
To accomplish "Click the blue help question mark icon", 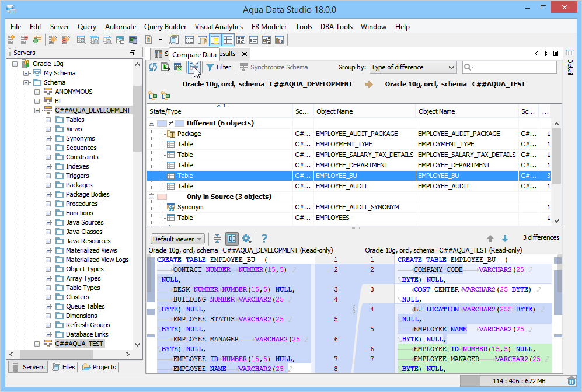I will [x=264, y=239].
